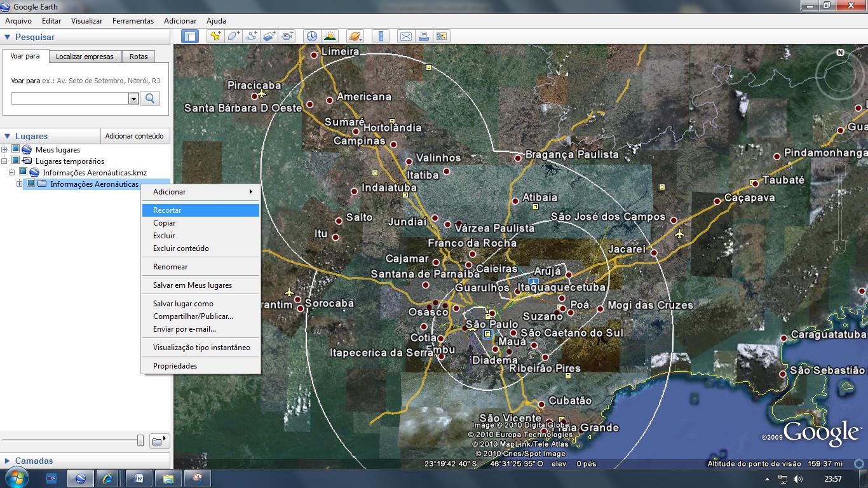Toggle the Informações Aeronáuticas.kmz checkbox

coord(24,172)
